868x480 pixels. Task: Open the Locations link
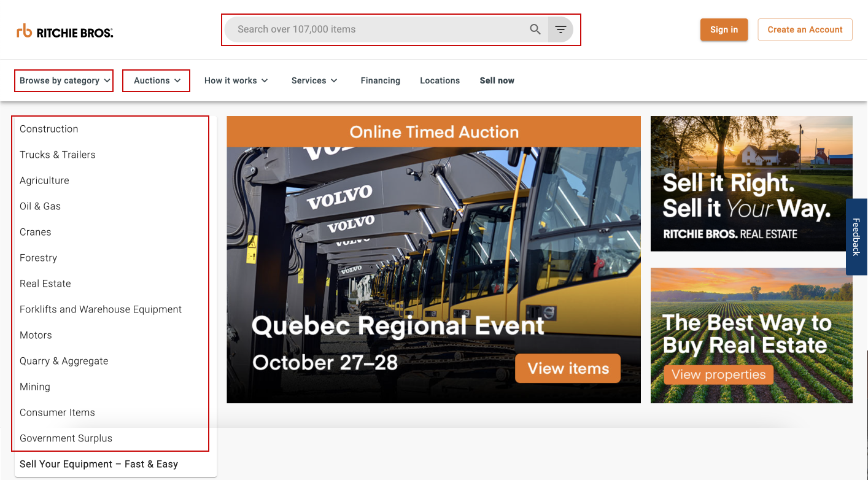click(x=440, y=80)
